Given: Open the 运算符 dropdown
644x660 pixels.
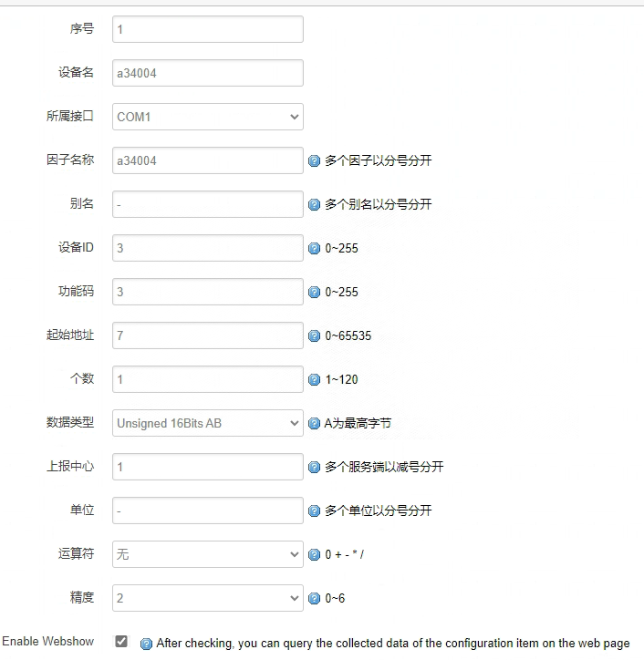Looking at the screenshot, I should [x=208, y=554].
